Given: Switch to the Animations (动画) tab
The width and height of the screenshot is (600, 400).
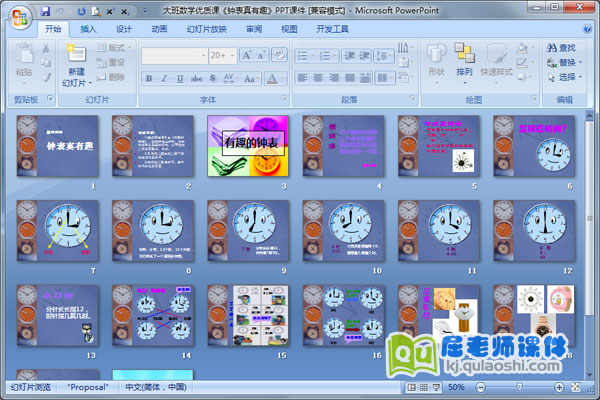Looking at the screenshot, I should click(x=159, y=30).
